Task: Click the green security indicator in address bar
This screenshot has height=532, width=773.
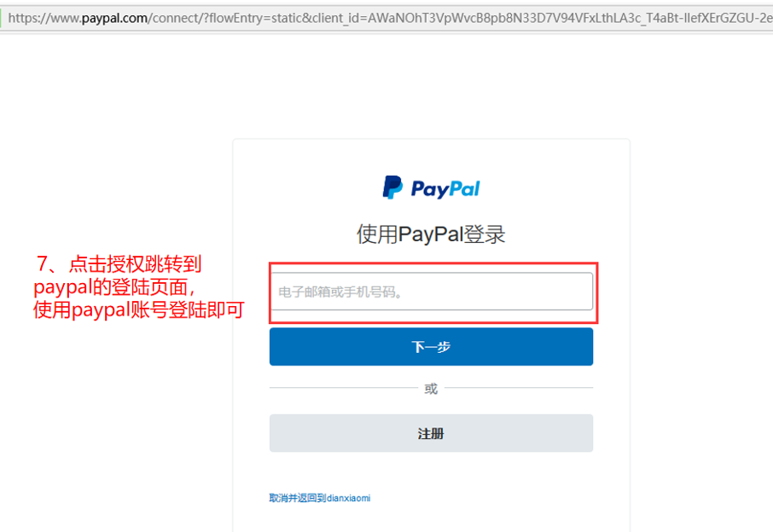Action: [1, 18]
